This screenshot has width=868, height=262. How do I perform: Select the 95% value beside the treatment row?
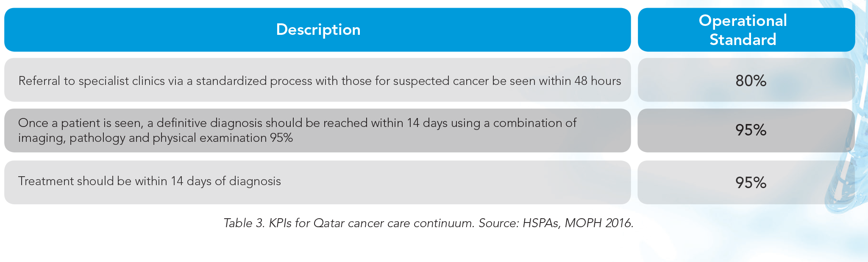(x=751, y=183)
